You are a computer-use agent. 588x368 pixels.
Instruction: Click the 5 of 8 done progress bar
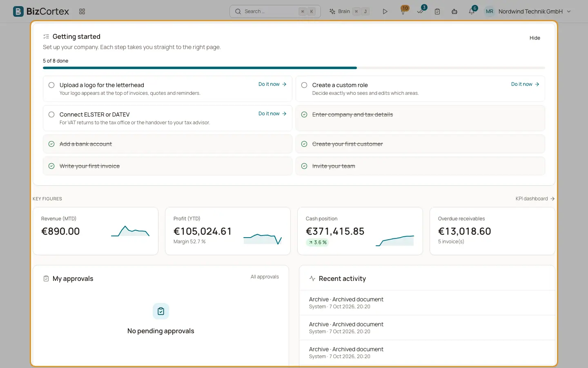pyautogui.click(x=294, y=68)
